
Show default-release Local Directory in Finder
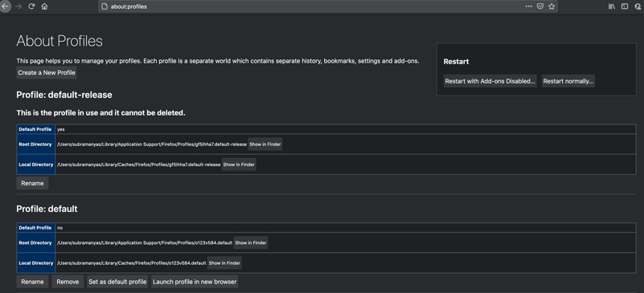pyautogui.click(x=239, y=165)
